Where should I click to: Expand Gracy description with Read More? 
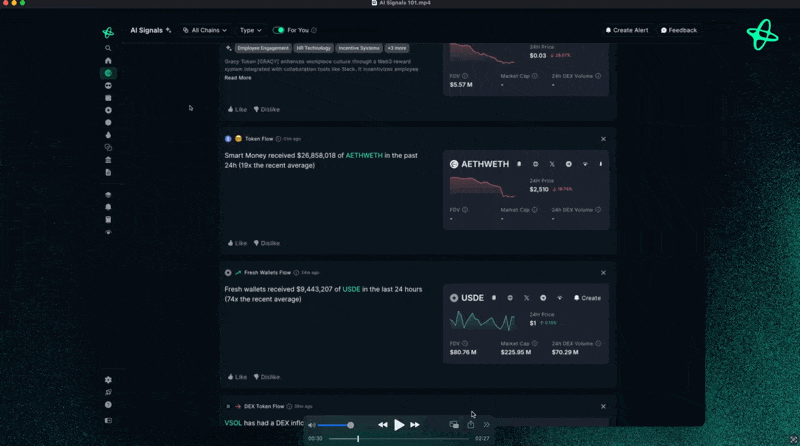click(x=238, y=78)
